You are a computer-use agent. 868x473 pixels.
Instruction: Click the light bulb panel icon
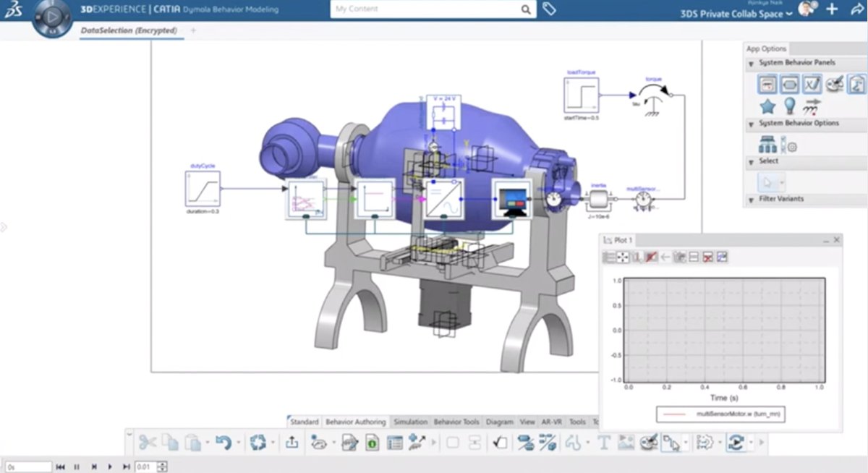point(790,106)
